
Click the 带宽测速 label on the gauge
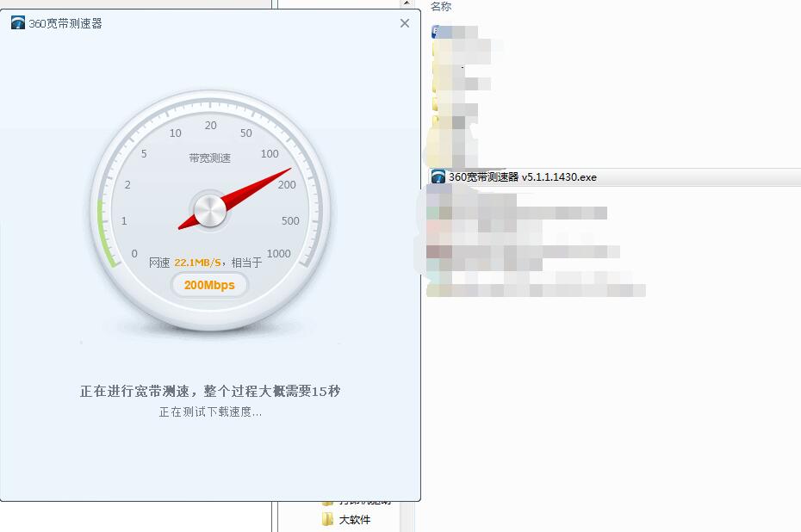tap(209, 158)
